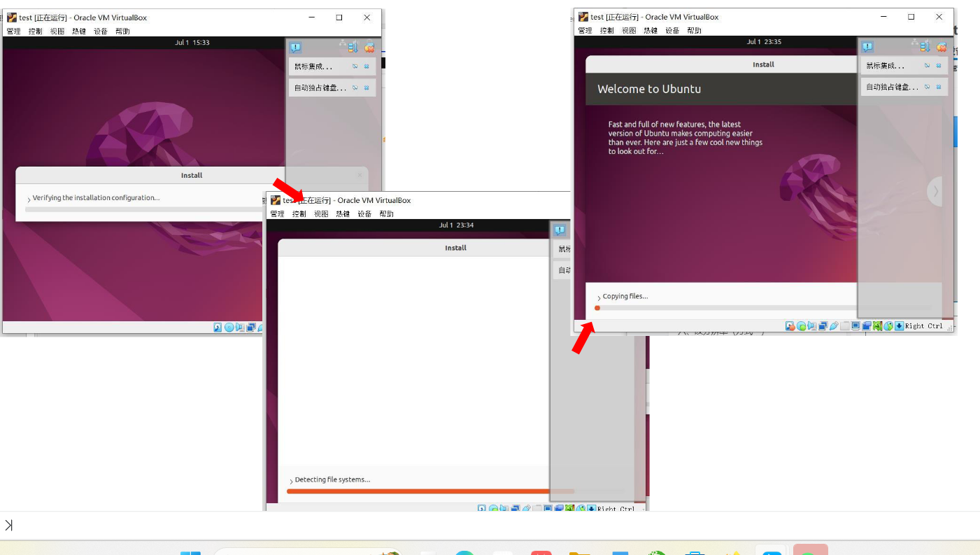Open network indicator in Verifying window
This screenshot has width=980, height=555.
(x=250, y=327)
